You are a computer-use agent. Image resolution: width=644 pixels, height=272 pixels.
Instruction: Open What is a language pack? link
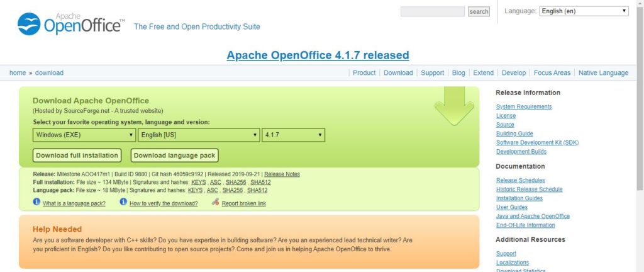tap(74, 203)
